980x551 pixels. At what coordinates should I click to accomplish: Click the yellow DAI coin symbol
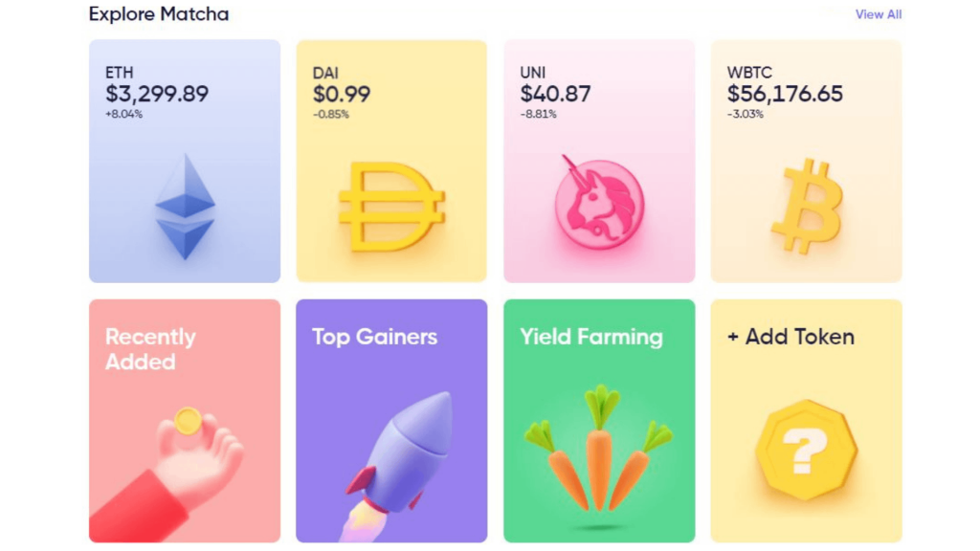[391, 206]
